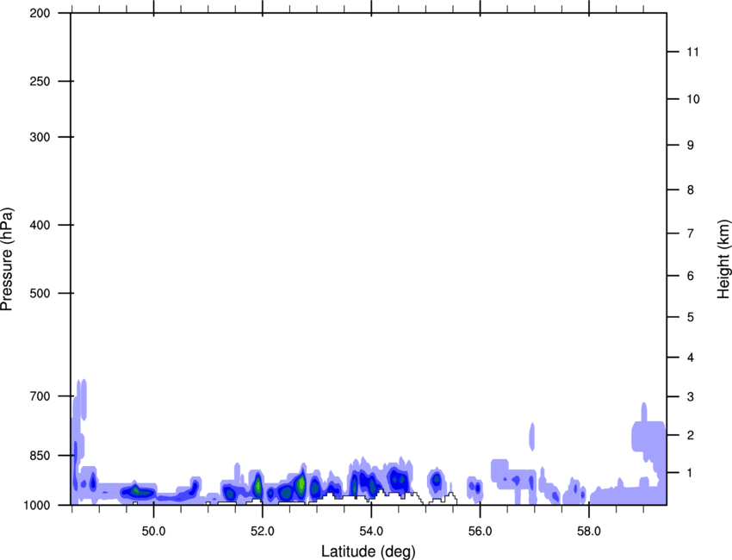The image size is (732, 560).
Task: Click the 3 km height label
Action: click(x=691, y=397)
